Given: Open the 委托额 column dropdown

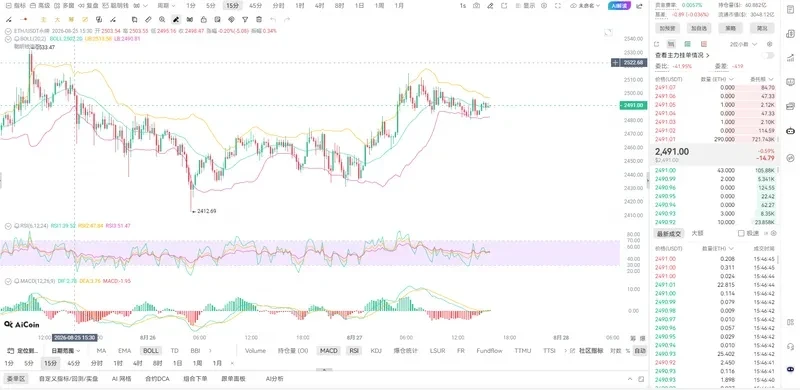Looking at the screenshot, I should click(x=762, y=79).
